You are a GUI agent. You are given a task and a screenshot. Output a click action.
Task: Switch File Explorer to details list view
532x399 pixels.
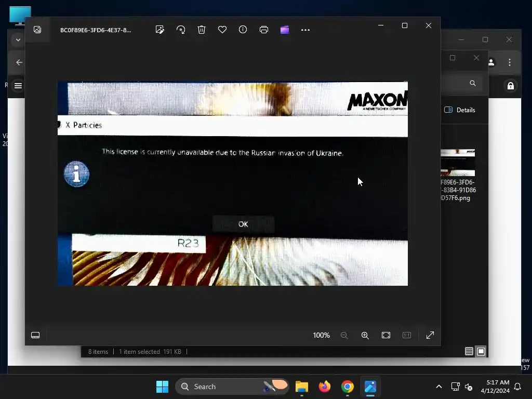pos(469,352)
